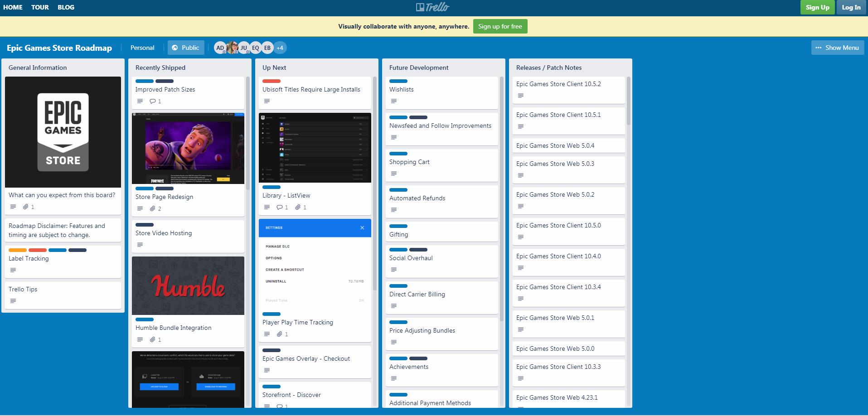Viewport: 868px width, 416px height.
Task: Open 'Epic Games Store Web 5.0.4' card
Action: click(569, 145)
